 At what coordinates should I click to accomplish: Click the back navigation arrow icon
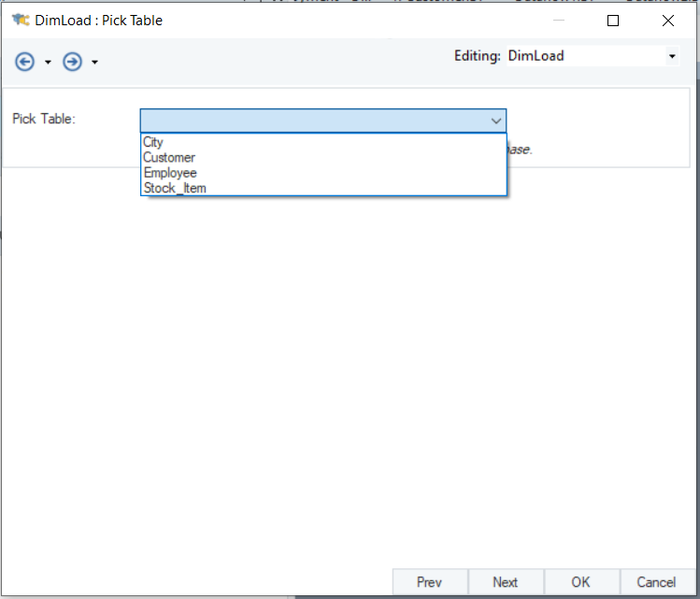point(24,62)
